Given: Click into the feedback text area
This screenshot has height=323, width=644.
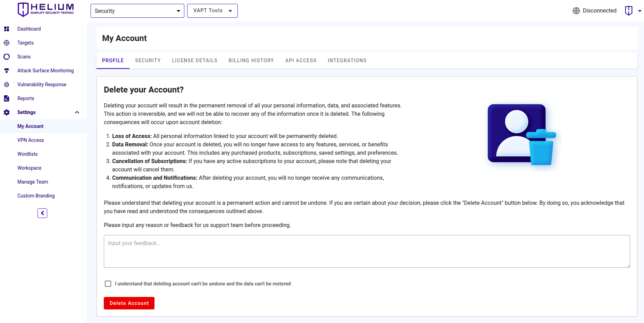Looking at the screenshot, I should coord(367,251).
